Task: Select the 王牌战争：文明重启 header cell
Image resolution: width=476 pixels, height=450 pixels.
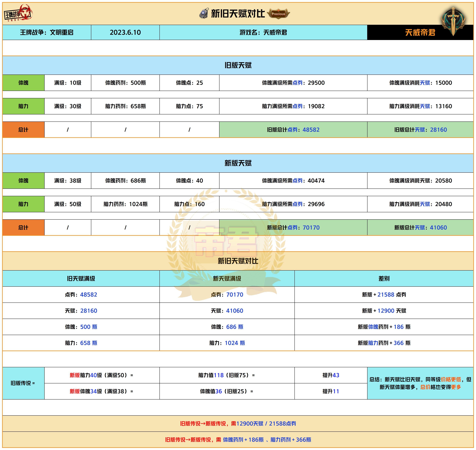Action: click(x=47, y=32)
